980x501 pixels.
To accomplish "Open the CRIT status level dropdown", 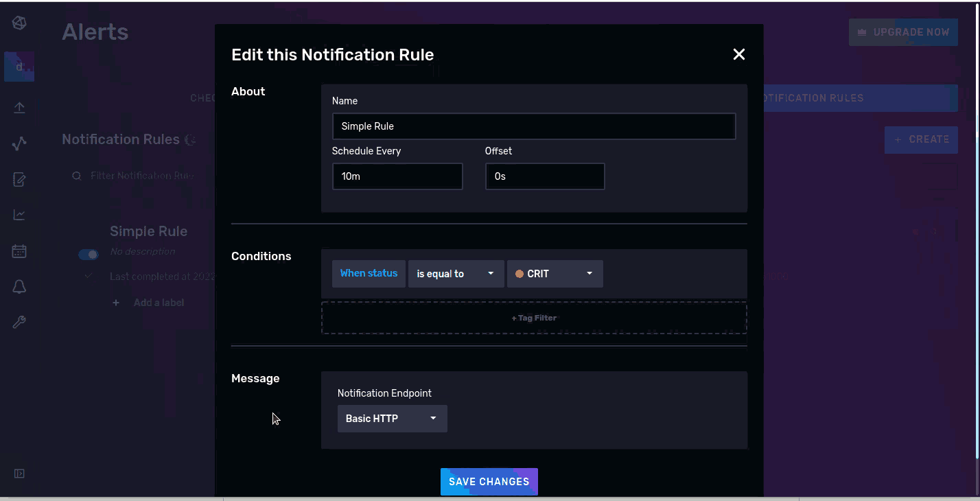I will [x=555, y=273].
